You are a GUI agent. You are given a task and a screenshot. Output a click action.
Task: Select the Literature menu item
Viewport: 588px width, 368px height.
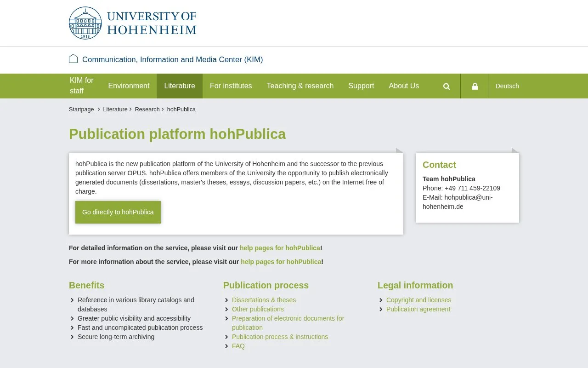[x=180, y=86]
